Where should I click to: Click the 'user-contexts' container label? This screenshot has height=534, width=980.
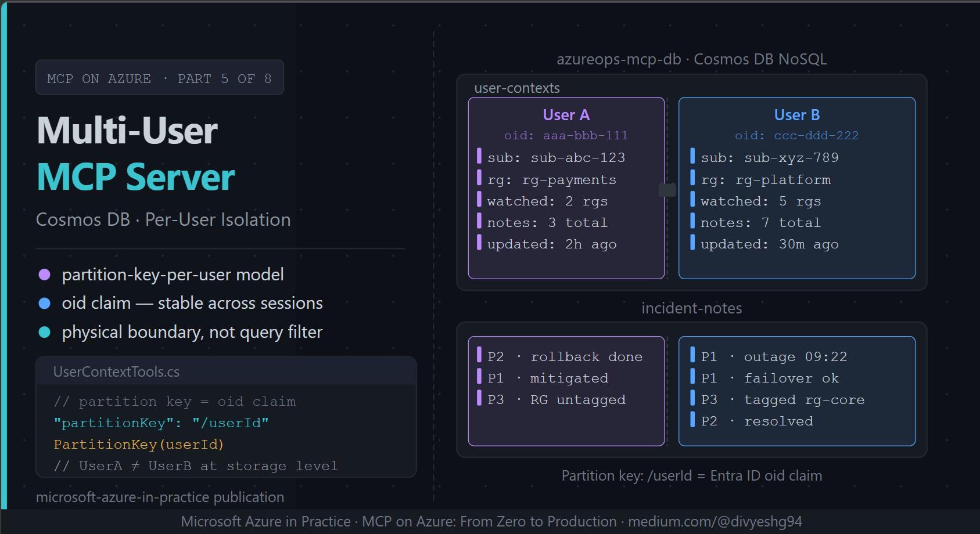click(x=517, y=88)
